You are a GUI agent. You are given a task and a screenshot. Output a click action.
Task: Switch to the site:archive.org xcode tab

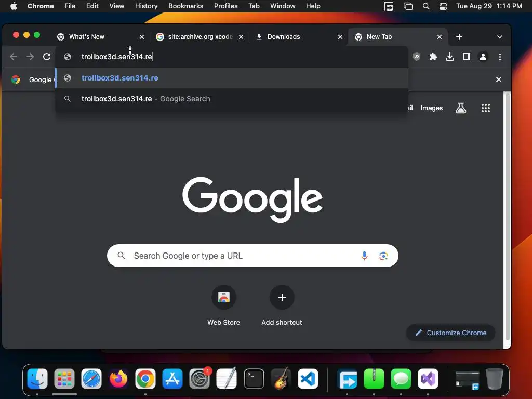tap(199, 37)
